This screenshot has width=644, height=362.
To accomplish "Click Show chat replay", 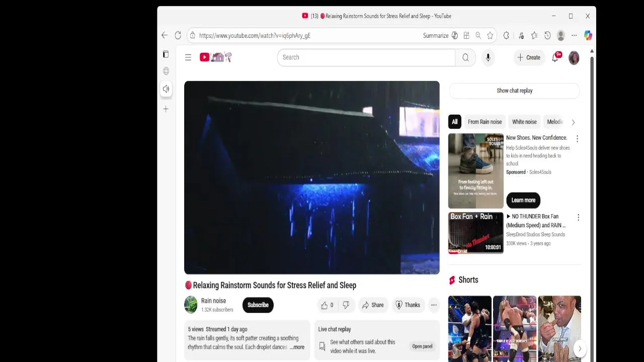I will [x=514, y=90].
